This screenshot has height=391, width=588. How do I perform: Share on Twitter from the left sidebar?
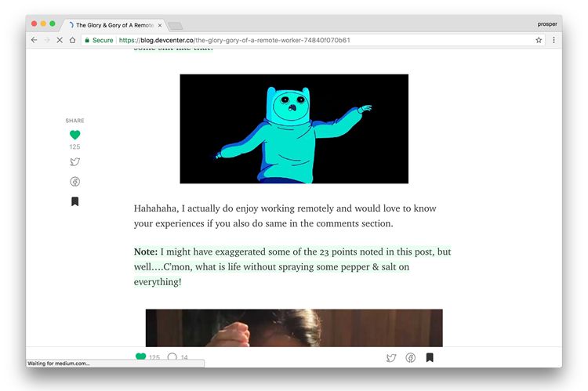click(74, 162)
